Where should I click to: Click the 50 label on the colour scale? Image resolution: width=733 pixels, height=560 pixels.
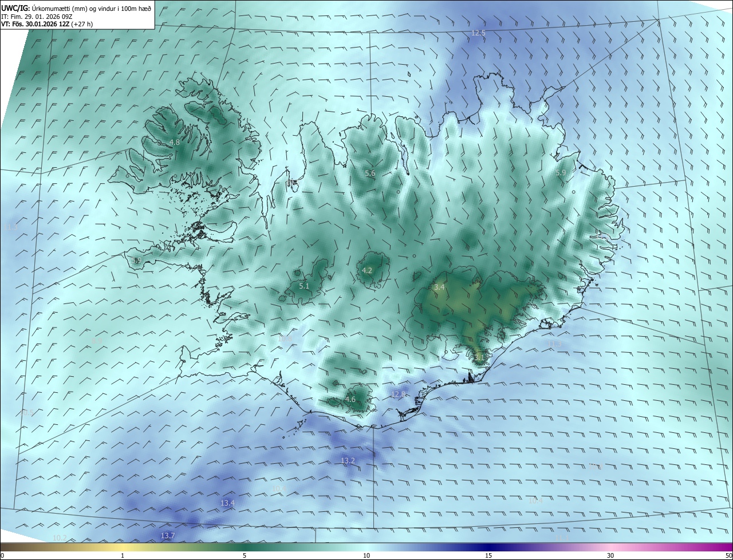coord(728,555)
